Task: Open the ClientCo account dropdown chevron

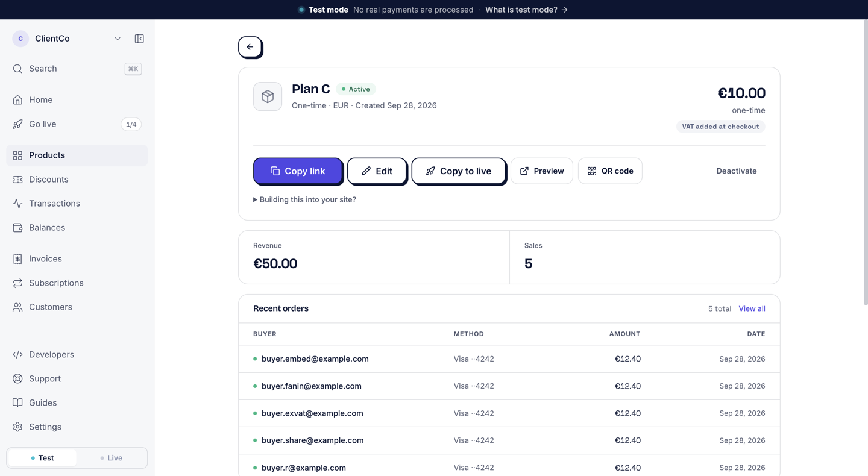Action: pyautogui.click(x=118, y=39)
